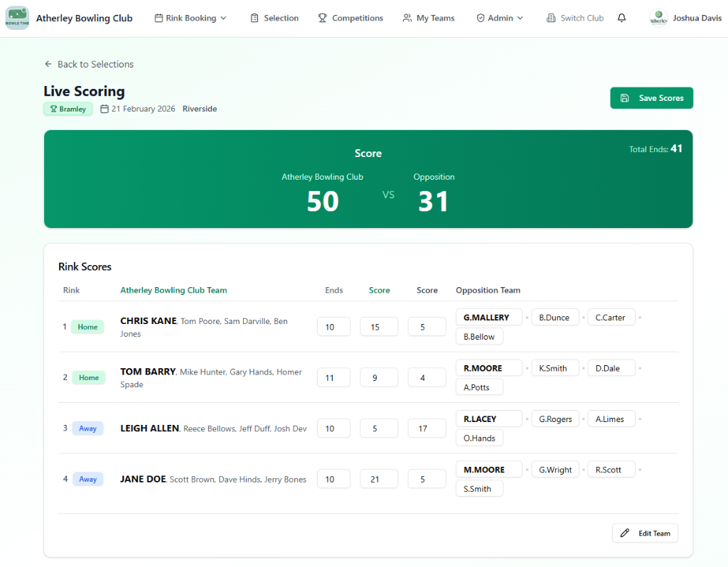Screen dimensions: 728x567
Task: Click rink 2 home score field 9
Action: (379, 377)
